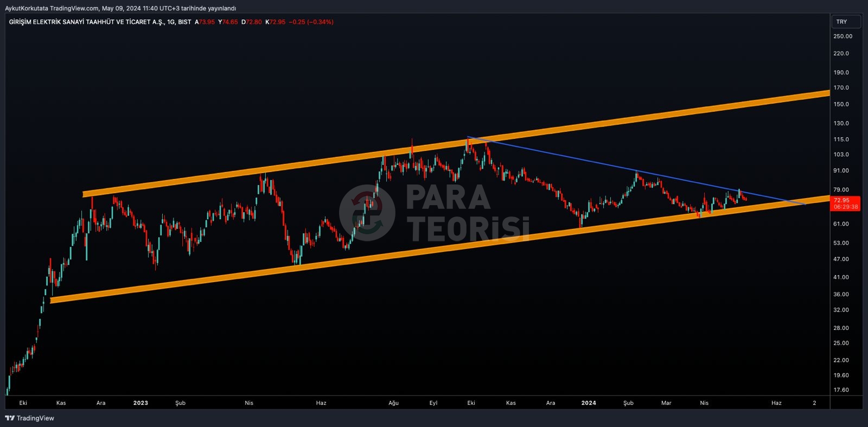Click the 250.00 level on price scale
The height and width of the screenshot is (427, 868).
point(843,36)
